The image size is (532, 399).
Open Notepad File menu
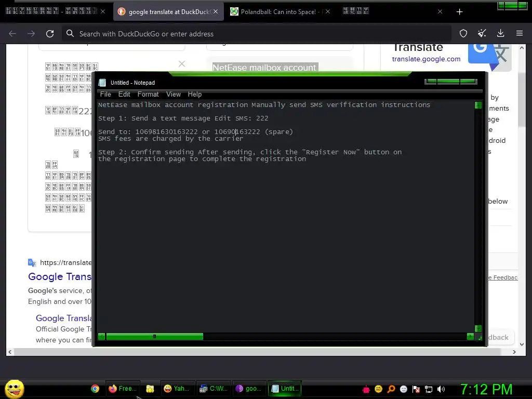105,95
